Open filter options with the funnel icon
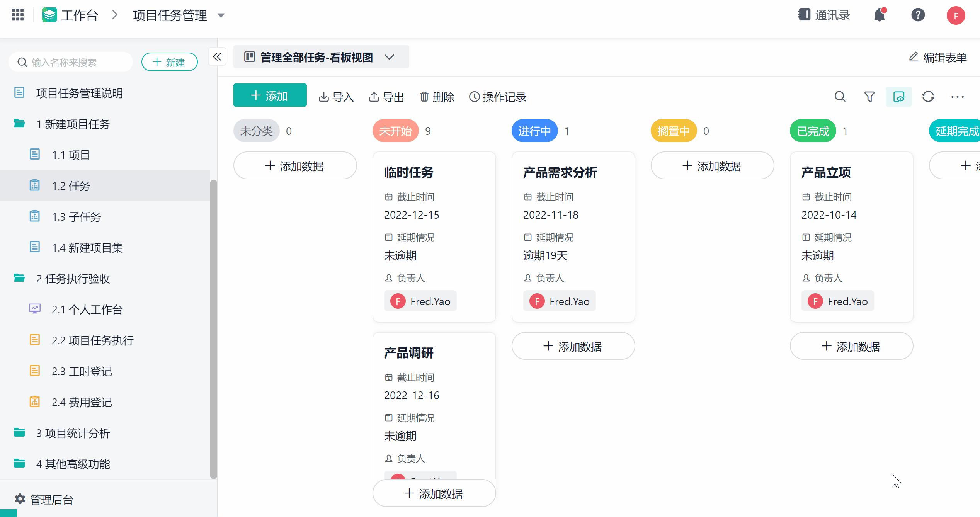This screenshot has width=980, height=517. pos(869,97)
